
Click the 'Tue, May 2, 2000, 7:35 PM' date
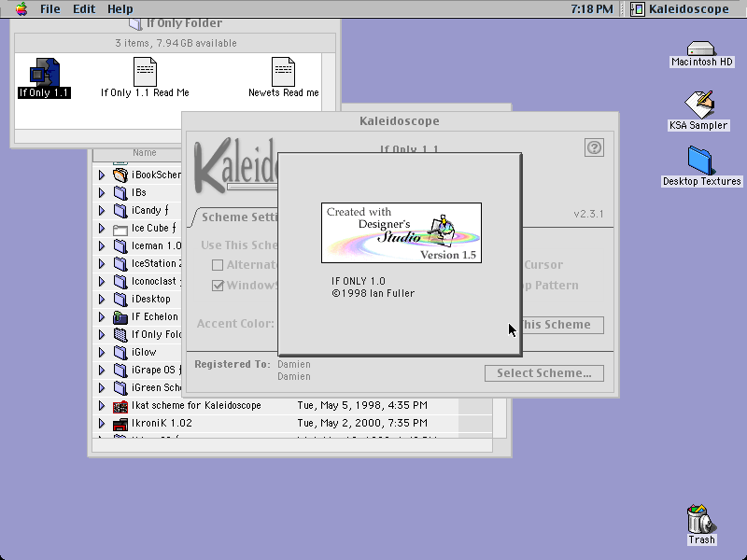pyautogui.click(x=362, y=424)
